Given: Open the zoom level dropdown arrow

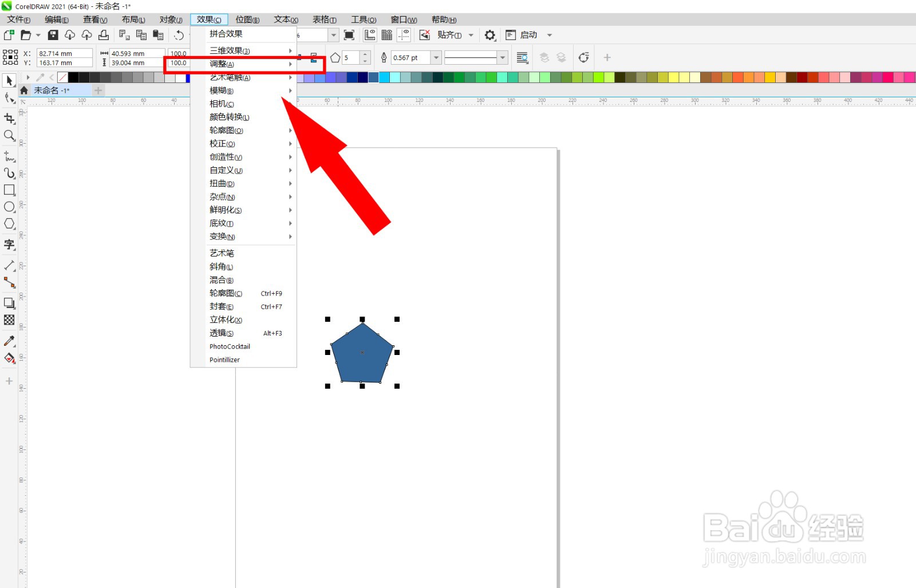Looking at the screenshot, I should [x=333, y=35].
